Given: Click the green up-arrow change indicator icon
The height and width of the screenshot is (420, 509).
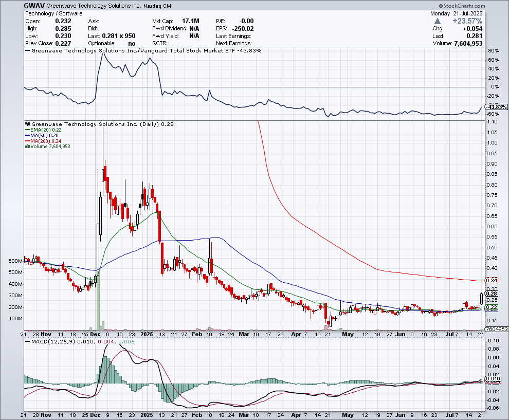Looking at the screenshot, I should click(x=438, y=21).
